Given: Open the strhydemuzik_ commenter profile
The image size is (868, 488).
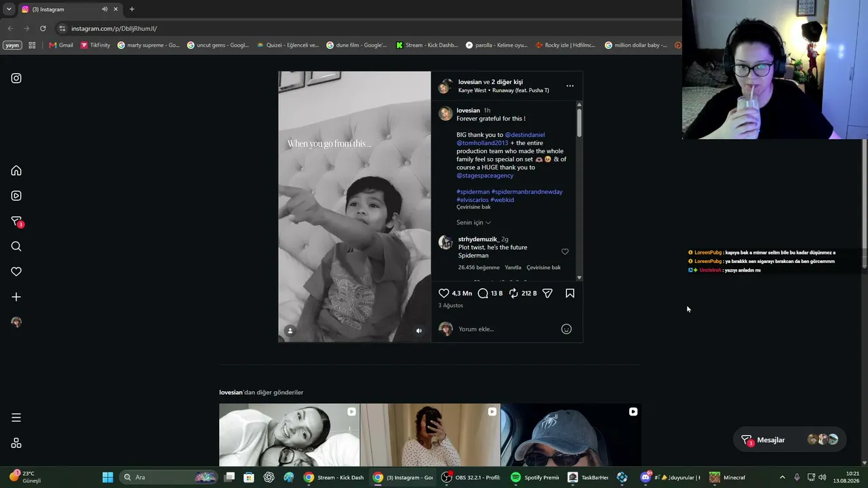Looking at the screenshot, I should coord(479,239).
